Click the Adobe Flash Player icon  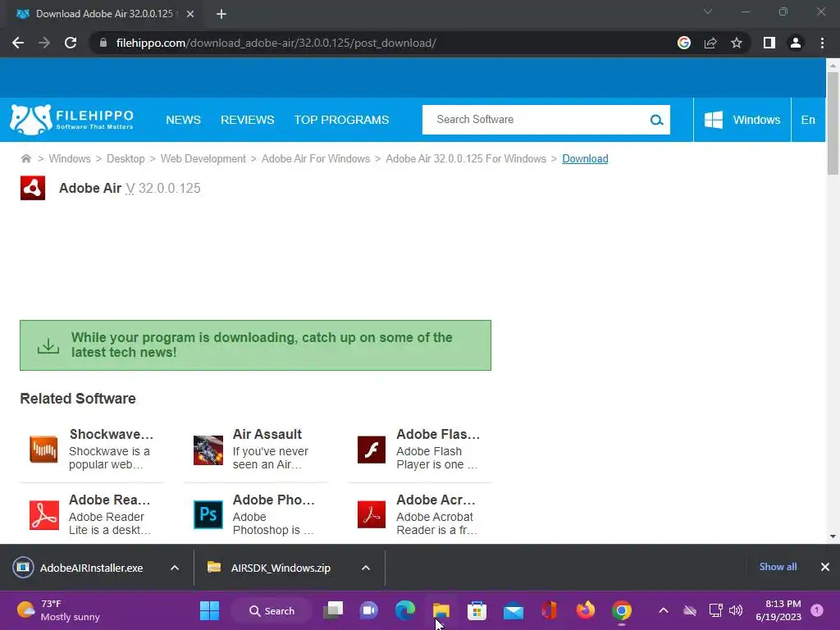[372, 450]
